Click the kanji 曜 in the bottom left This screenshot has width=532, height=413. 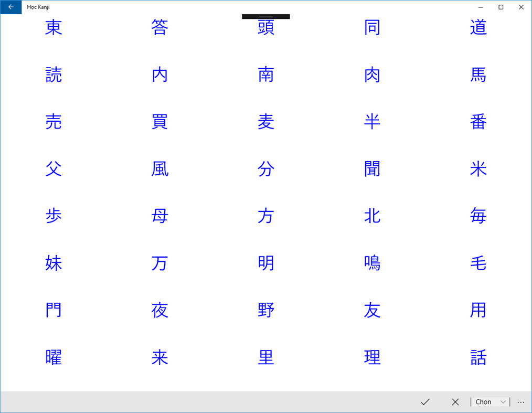click(x=53, y=357)
